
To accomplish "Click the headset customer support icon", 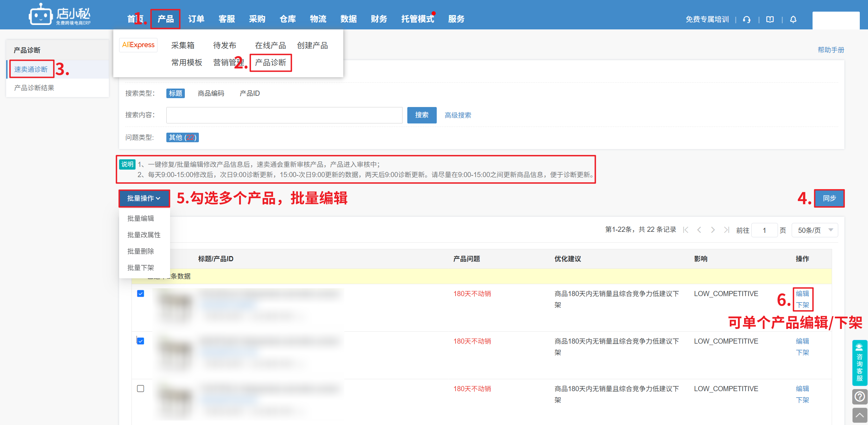I will (x=746, y=19).
